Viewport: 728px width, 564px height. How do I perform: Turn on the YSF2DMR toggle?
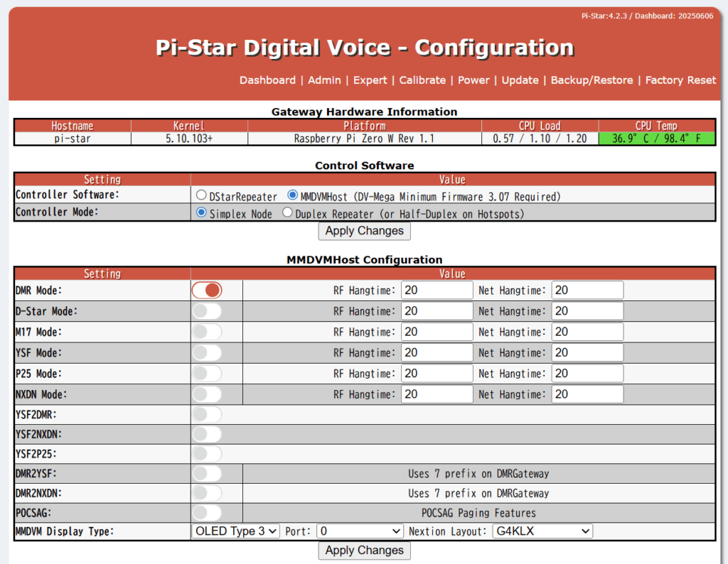pyautogui.click(x=207, y=415)
